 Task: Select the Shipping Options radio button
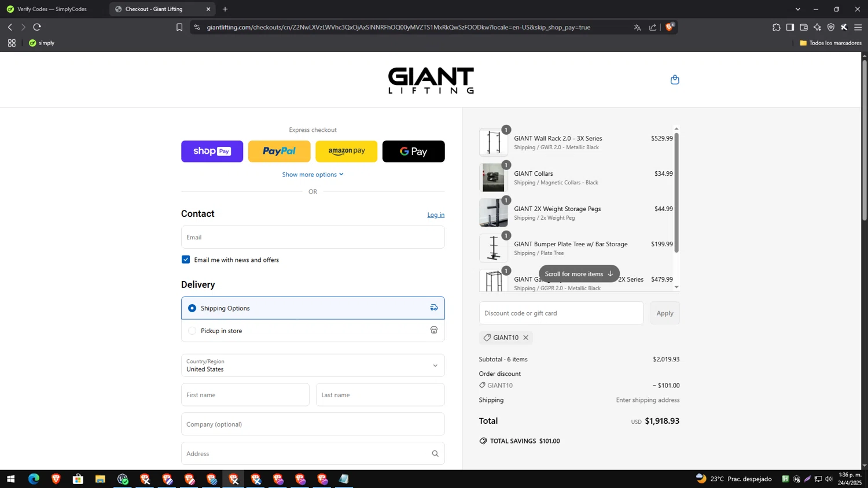(x=192, y=308)
